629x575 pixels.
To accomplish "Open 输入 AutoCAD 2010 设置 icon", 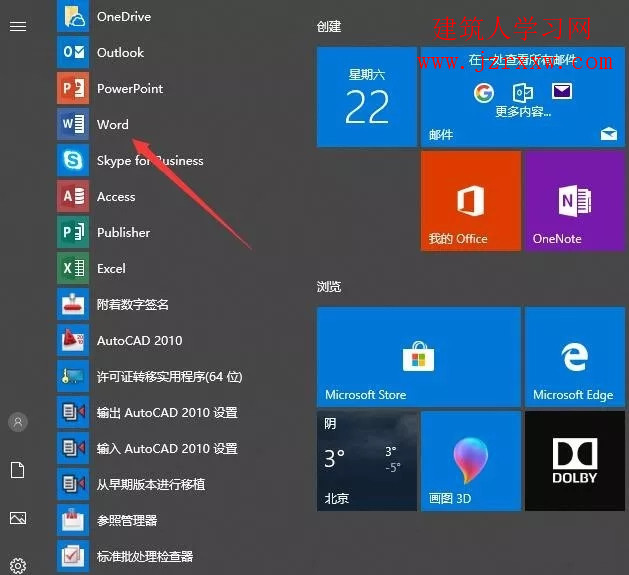I will [73, 448].
